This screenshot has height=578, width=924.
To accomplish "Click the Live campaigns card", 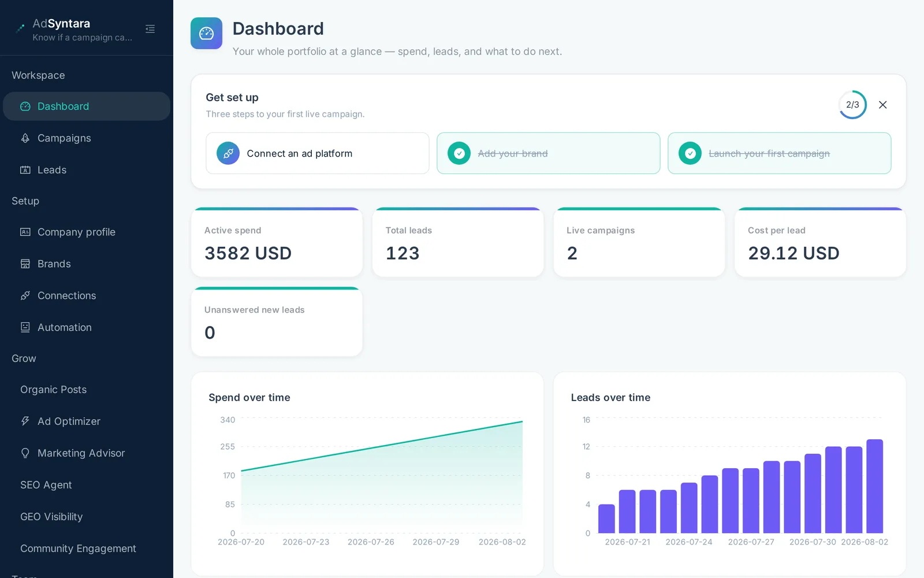I will 639,242.
